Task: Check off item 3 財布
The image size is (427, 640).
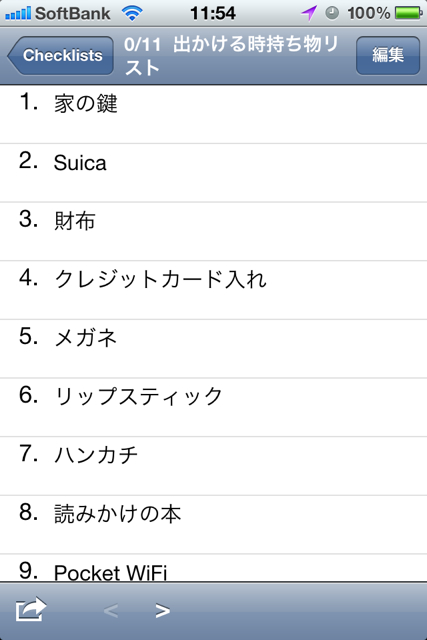Action: point(214,231)
